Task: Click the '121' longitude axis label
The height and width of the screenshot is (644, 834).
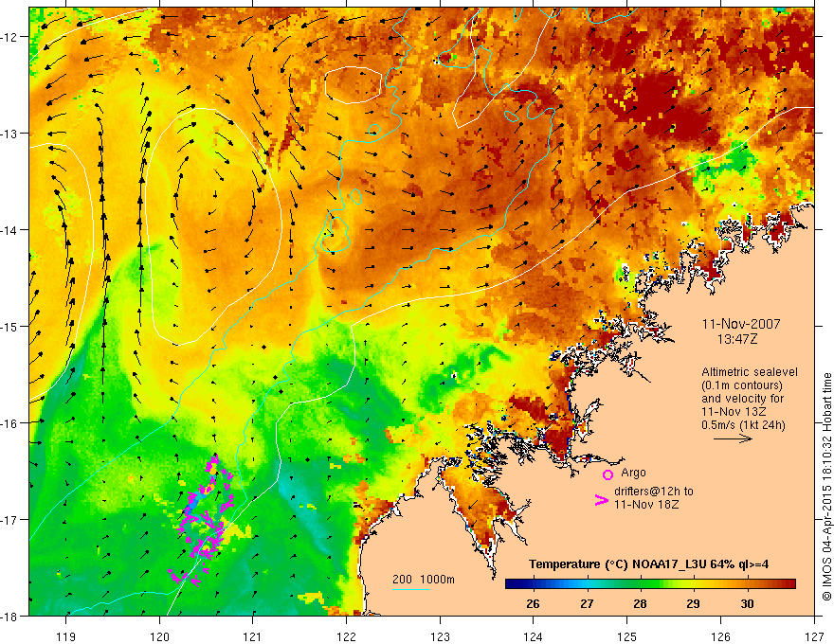Action: click(x=253, y=636)
